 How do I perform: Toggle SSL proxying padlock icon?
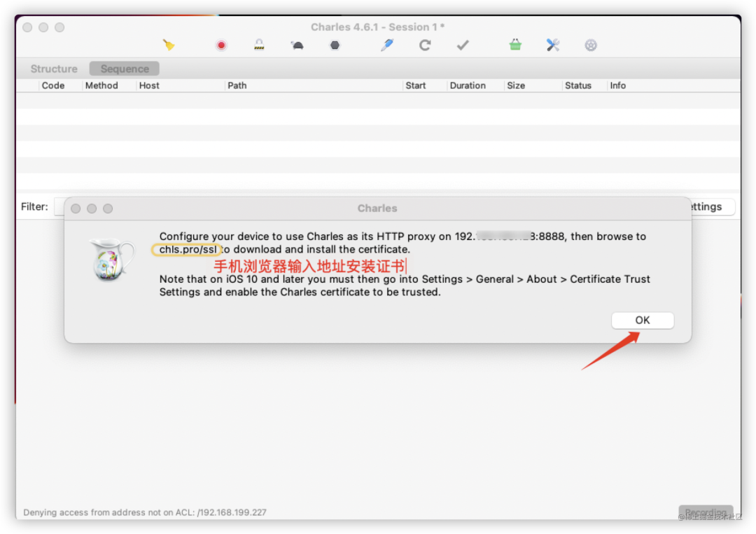[259, 45]
